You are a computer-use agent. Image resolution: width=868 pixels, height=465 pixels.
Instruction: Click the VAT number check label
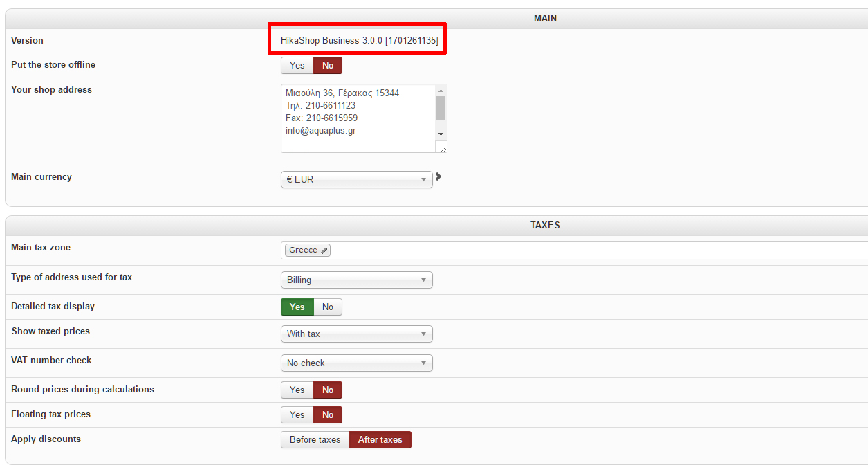pos(51,360)
